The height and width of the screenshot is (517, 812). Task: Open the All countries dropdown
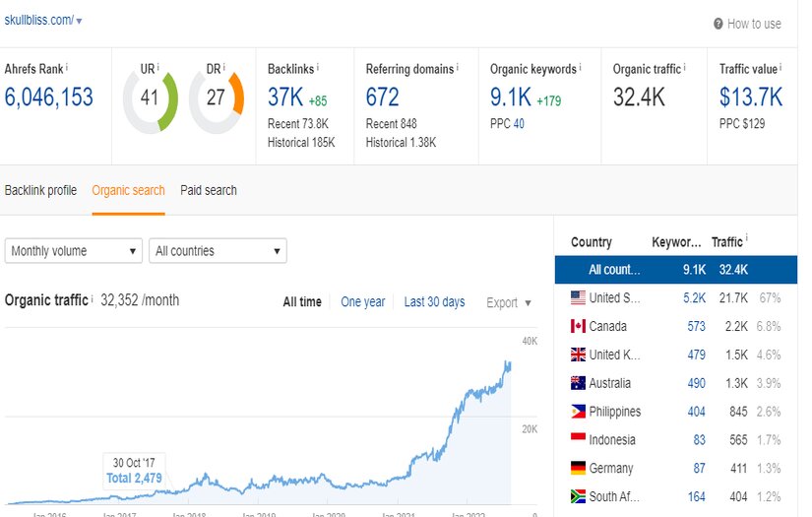[218, 251]
